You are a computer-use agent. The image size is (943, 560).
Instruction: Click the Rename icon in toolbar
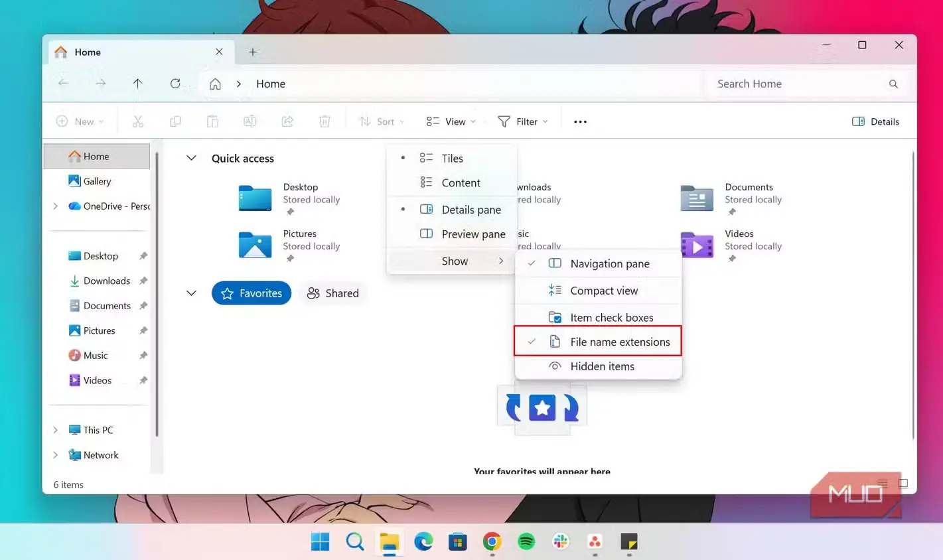(250, 121)
